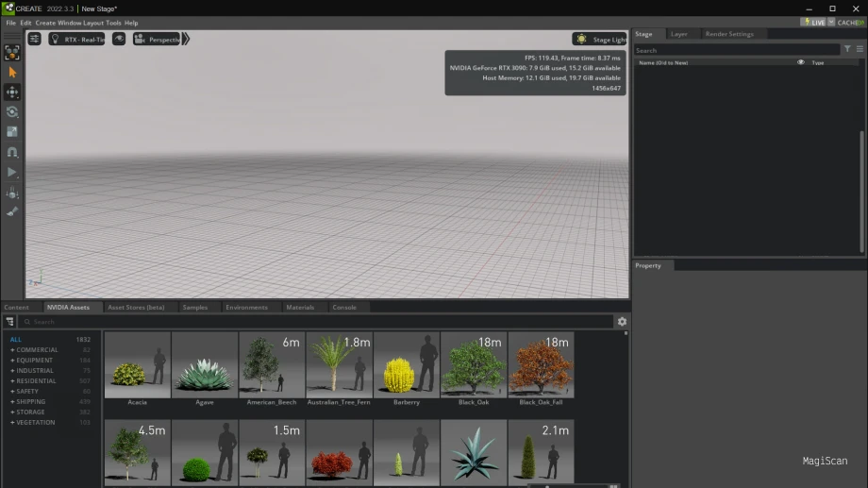This screenshot has height=488, width=868.
Task: Toggle the viewport eye display options
Action: [x=119, y=39]
